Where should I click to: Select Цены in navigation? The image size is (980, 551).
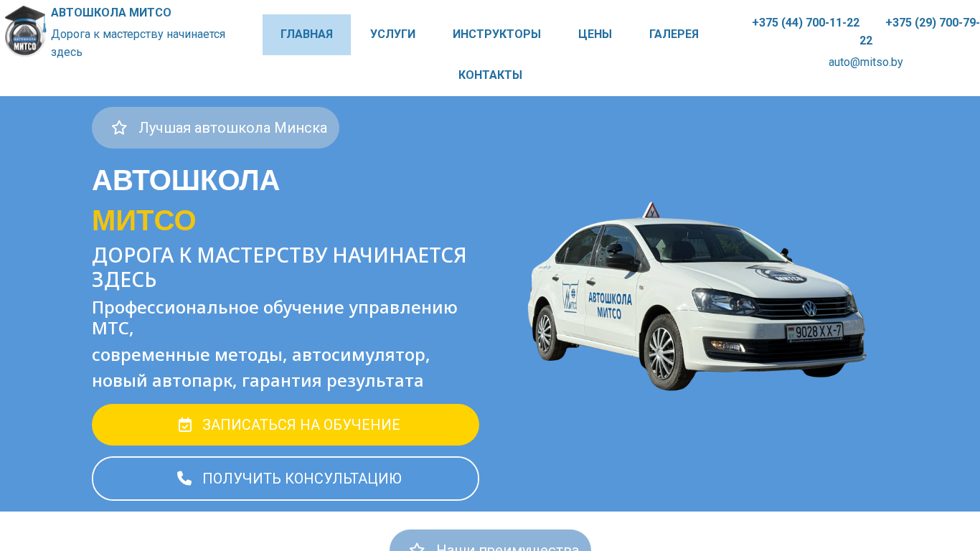(x=595, y=34)
